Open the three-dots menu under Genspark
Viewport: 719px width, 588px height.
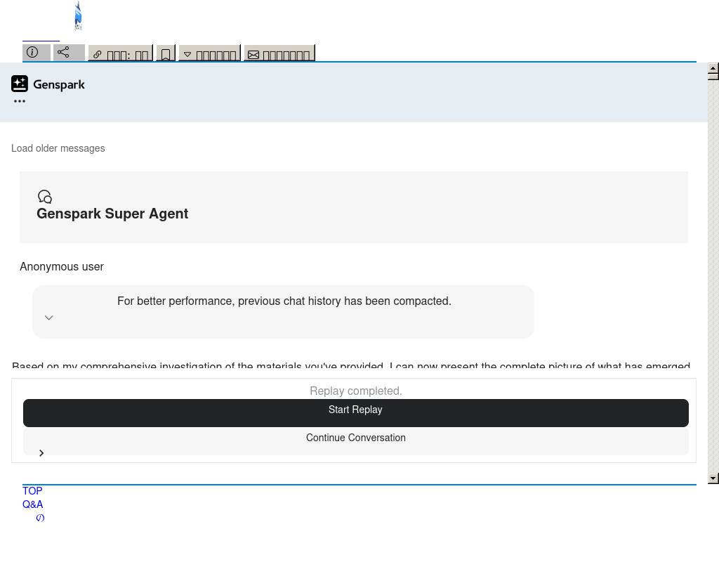(20, 101)
